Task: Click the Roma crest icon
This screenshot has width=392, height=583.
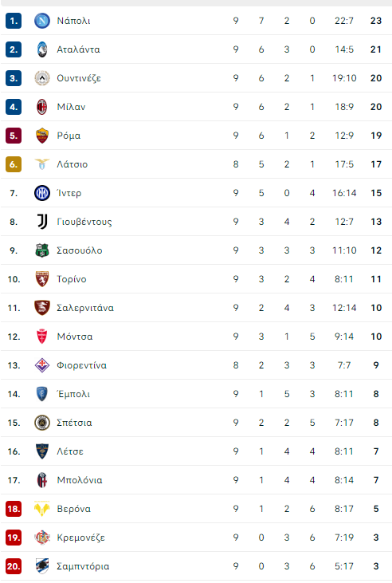Action: tap(42, 136)
